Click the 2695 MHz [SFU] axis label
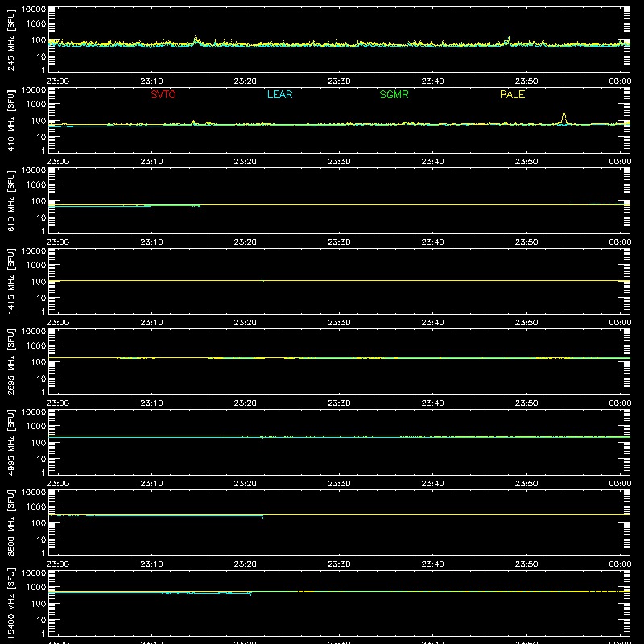Viewport: 644px width, 644px height. click(x=10, y=361)
